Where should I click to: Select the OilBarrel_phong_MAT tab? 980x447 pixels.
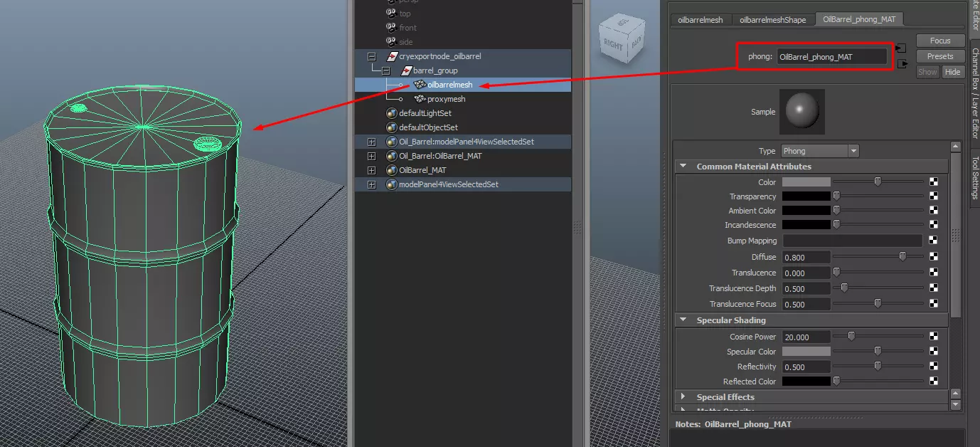(x=859, y=19)
